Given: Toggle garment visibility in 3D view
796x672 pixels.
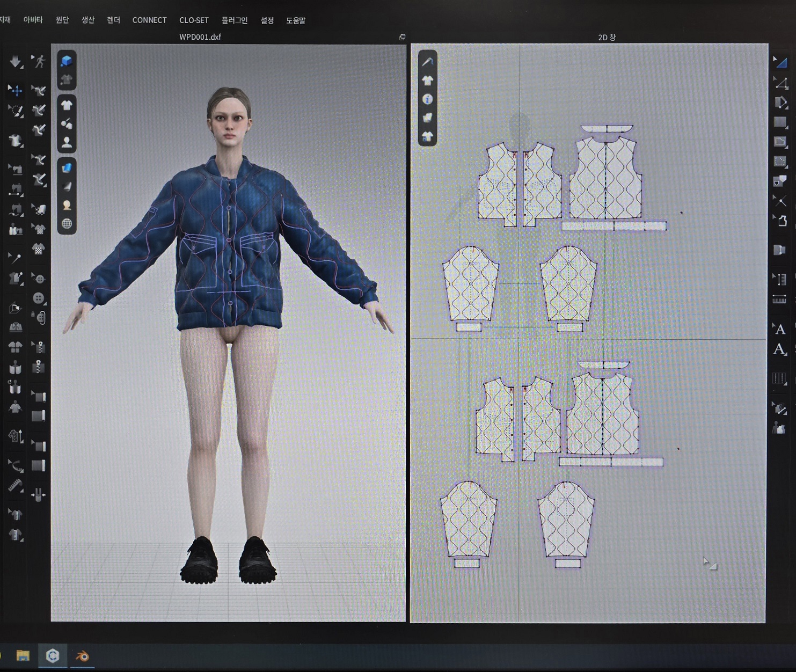Looking at the screenshot, I should [67, 105].
